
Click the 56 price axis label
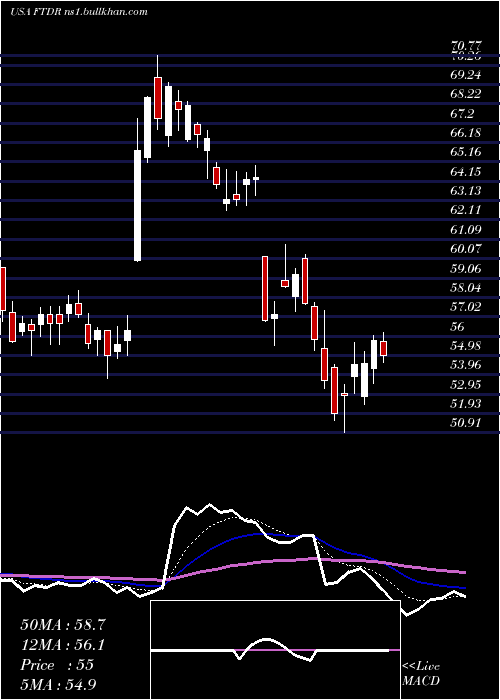[x=458, y=326]
